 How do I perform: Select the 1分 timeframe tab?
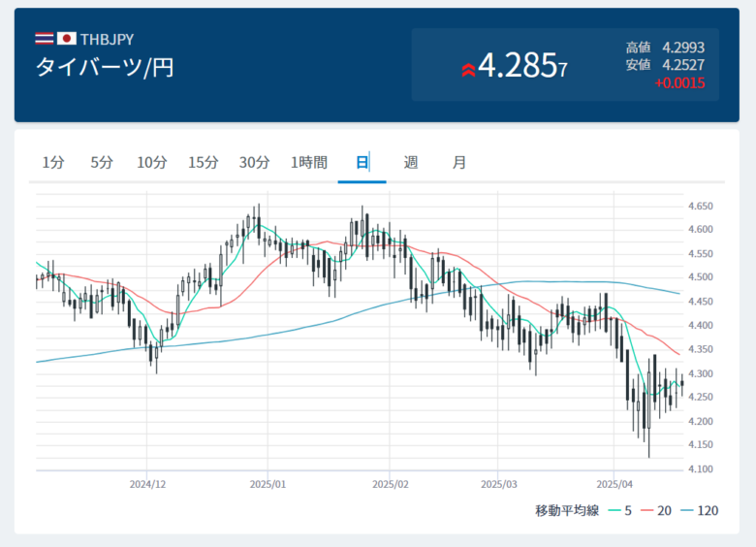[53, 162]
